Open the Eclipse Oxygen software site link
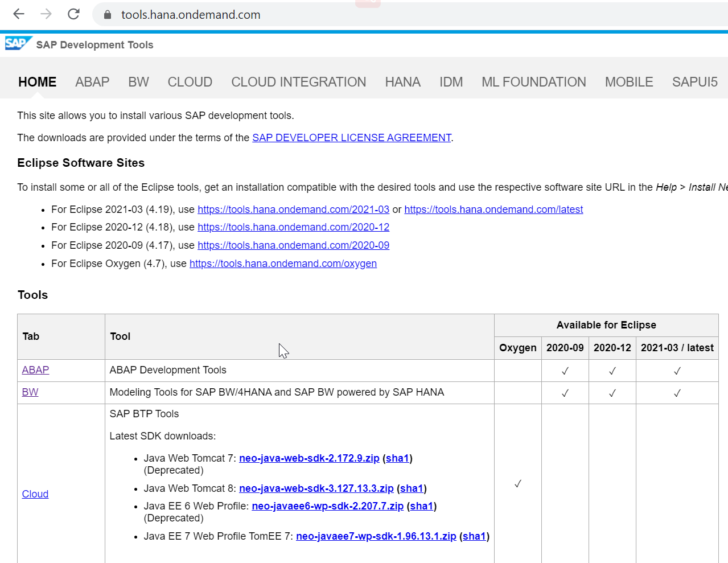Image resolution: width=728 pixels, height=563 pixels. pyautogui.click(x=283, y=263)
